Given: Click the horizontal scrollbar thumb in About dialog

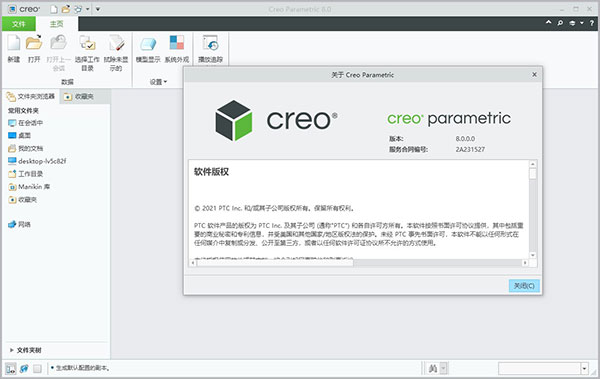Looking at the screenshot, I should [x=275, y=263].
